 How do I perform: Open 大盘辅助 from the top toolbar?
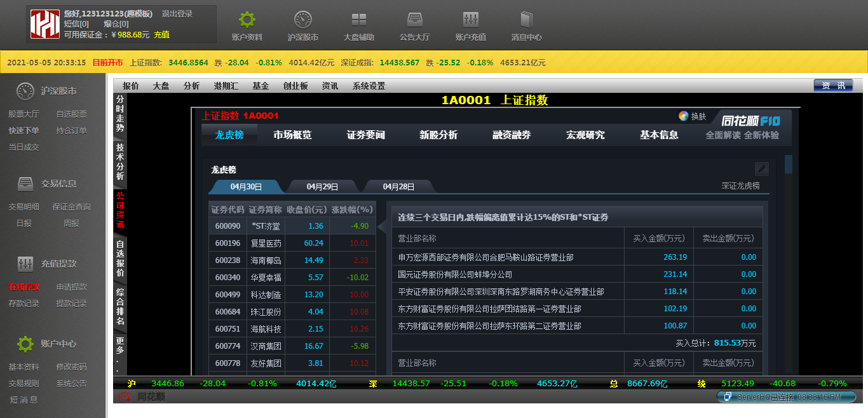[x=358, y=19]
